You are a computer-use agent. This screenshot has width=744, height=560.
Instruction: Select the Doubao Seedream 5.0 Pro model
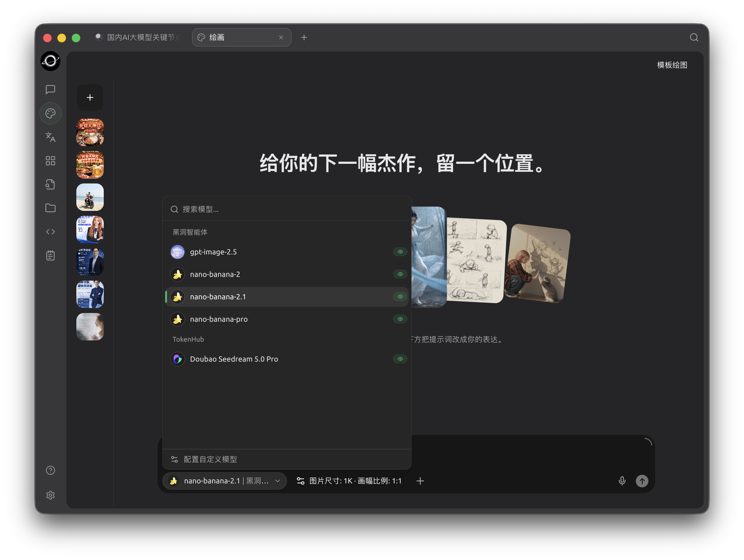(x=287, y=359)
